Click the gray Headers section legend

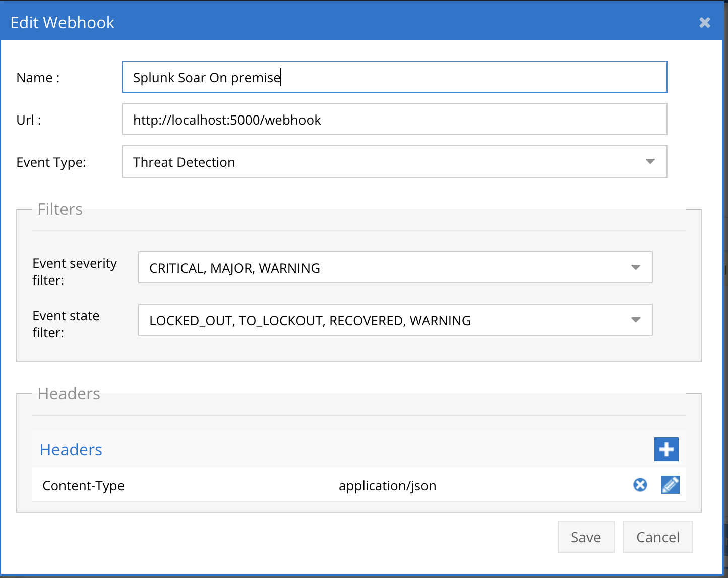coord(69,394)
